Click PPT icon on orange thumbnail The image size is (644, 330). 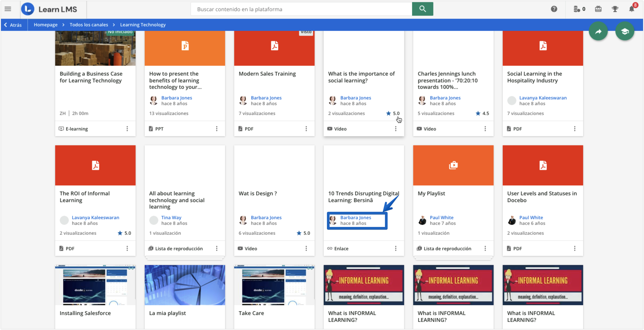coord(185,46)
